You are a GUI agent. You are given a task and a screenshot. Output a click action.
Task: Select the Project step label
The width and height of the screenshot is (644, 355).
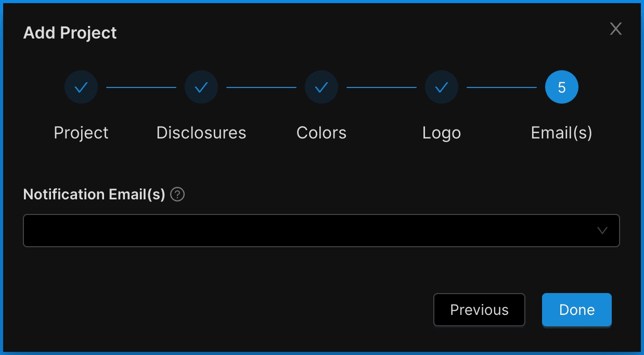81,133
